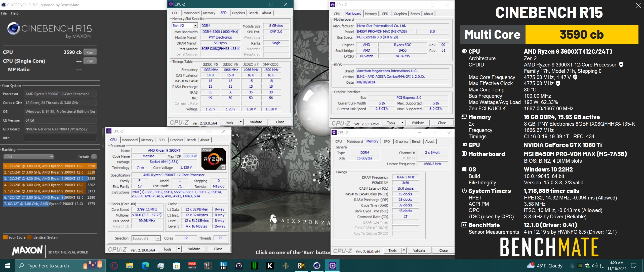
Task: Select ranking entry with score 1775
Action: pyautogui.click(x=50, y=204)
